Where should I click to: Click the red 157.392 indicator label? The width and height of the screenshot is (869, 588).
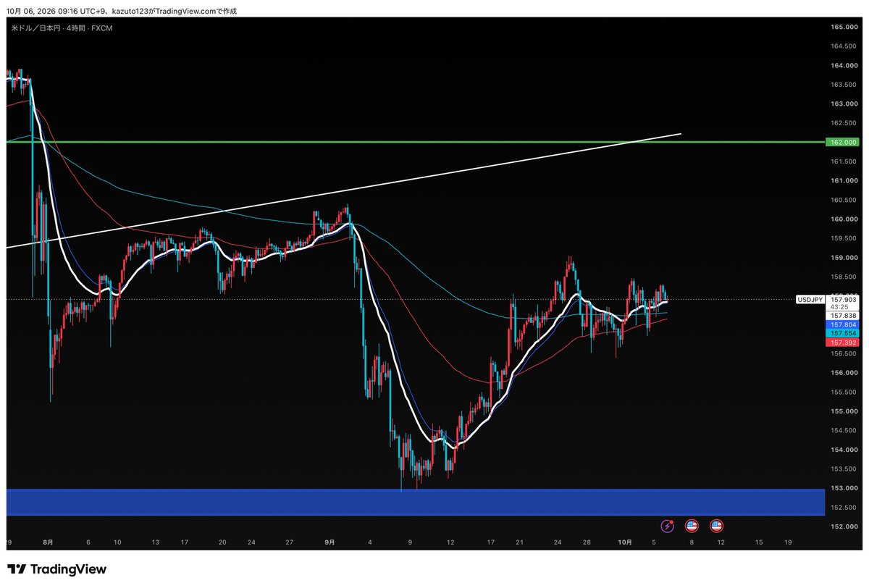click(843, 343)
